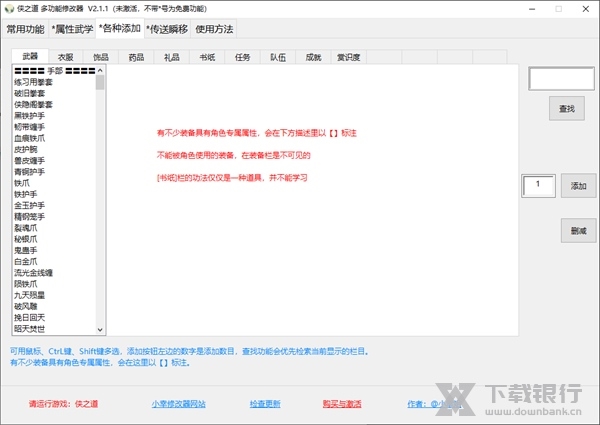Click the item list scroll up arrow
Viewport: 600px width, 425px height.
100,70
